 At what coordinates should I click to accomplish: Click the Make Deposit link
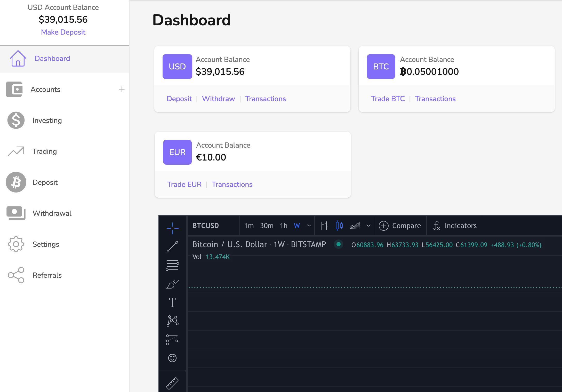tap(63, 32)
